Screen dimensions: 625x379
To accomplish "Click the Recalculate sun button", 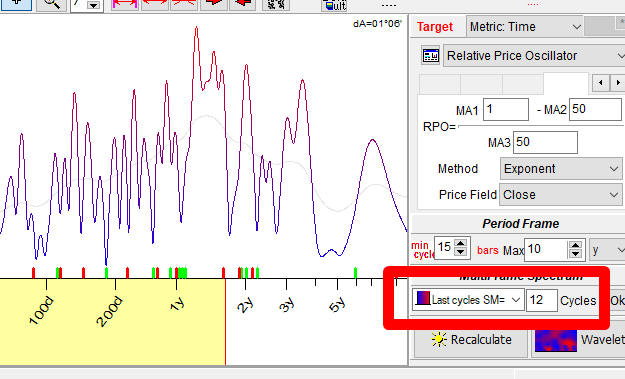I will [x=471, y=340].
